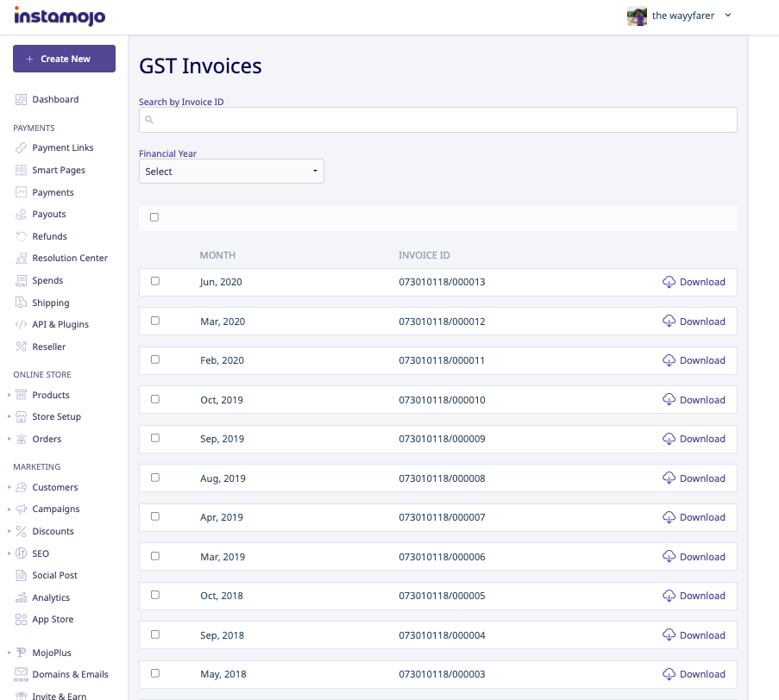Click the Instamojo logo
Image resolution: width=779 pixels, height=700 pixels.
[x=60, y=16]
